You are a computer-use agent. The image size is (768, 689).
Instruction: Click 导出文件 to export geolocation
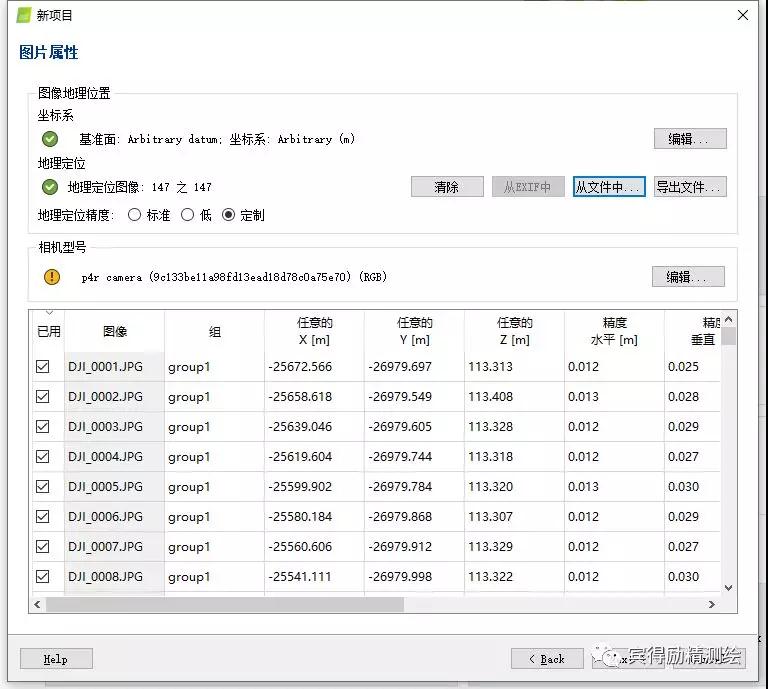[x=690, y=187]
